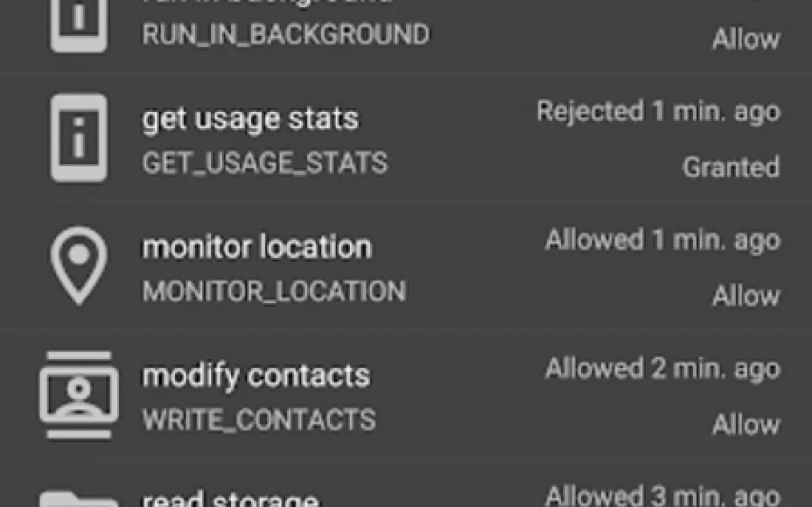812x507 pixels.
Task: Change the Allow mode for modify contacts
Action: pos(745,424)
